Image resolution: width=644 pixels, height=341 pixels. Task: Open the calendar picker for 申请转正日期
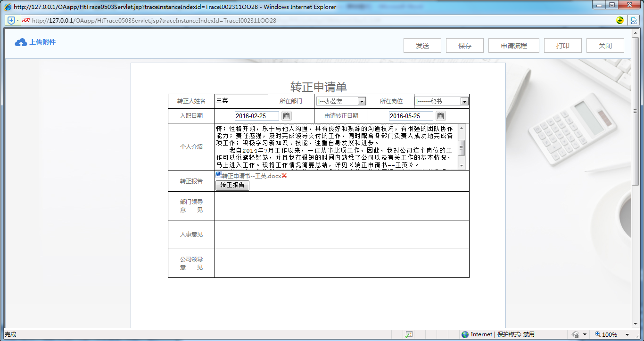pos(440,116)
